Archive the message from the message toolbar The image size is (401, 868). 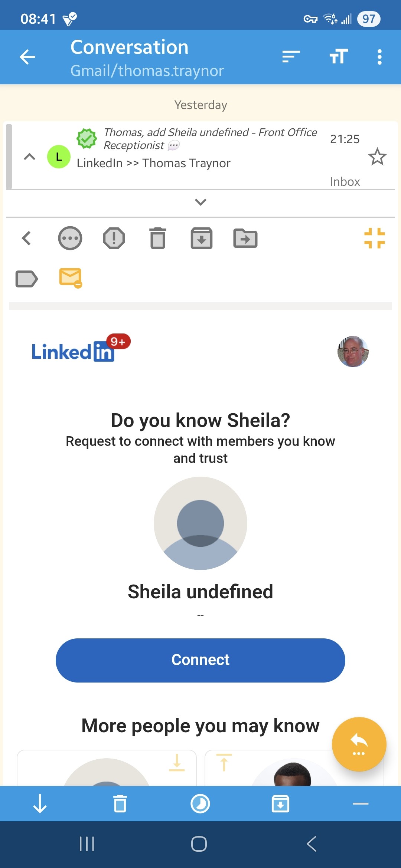202,238
